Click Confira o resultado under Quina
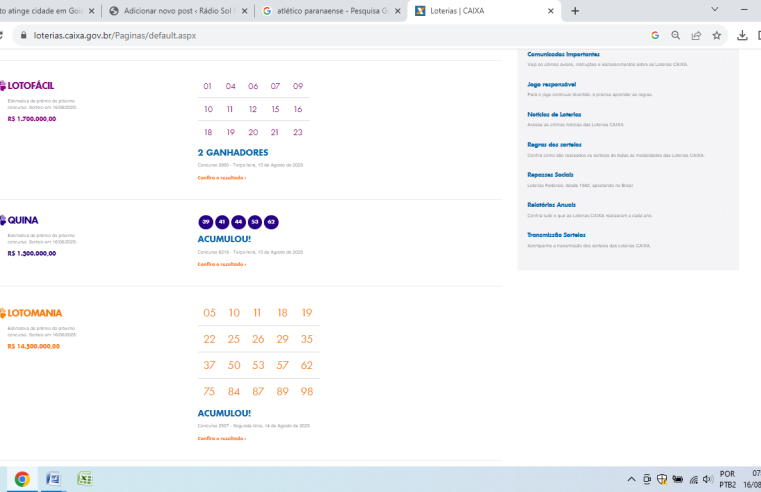The width and height of the screenshot is (761, 492). pos(222,264)
